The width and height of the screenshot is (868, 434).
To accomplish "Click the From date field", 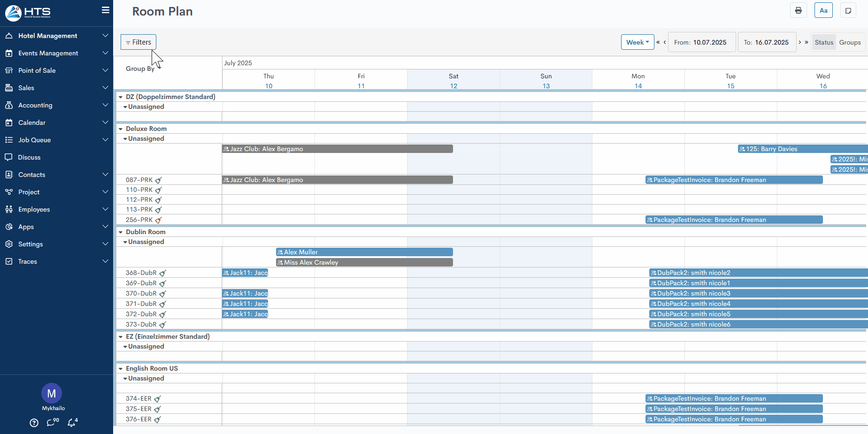I will click(x=700, y=42).
